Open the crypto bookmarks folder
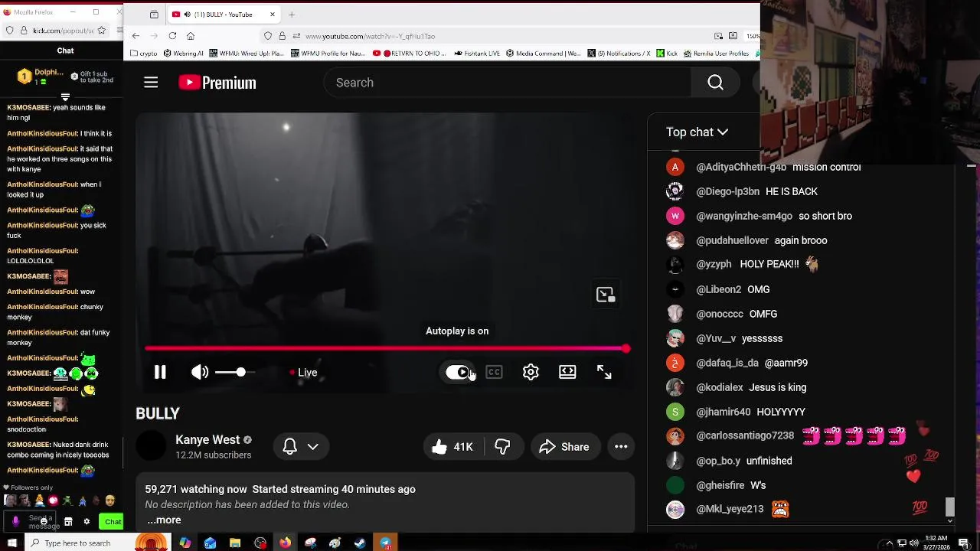The height and width of the screenshot is (551, 980). [144, 54]
